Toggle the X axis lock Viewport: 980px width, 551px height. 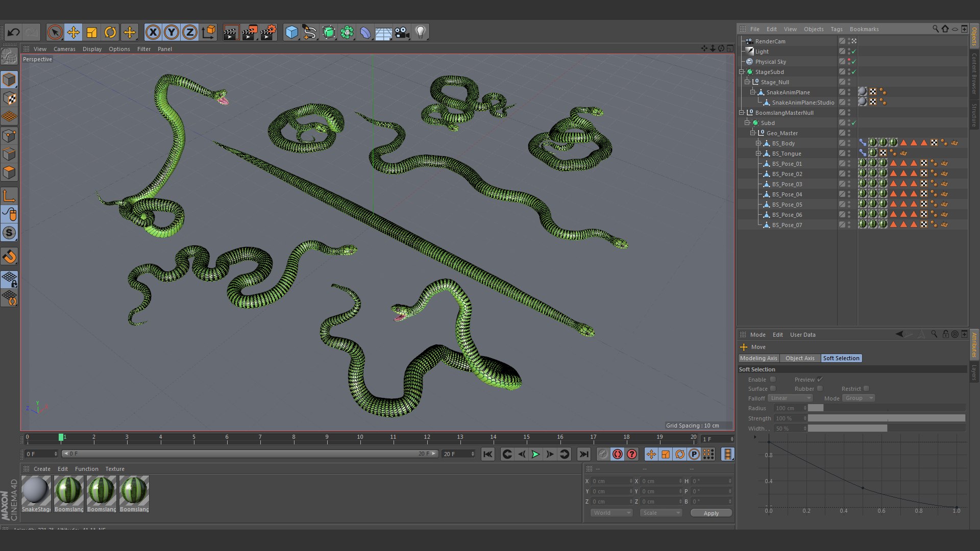[x=153, y=33]
